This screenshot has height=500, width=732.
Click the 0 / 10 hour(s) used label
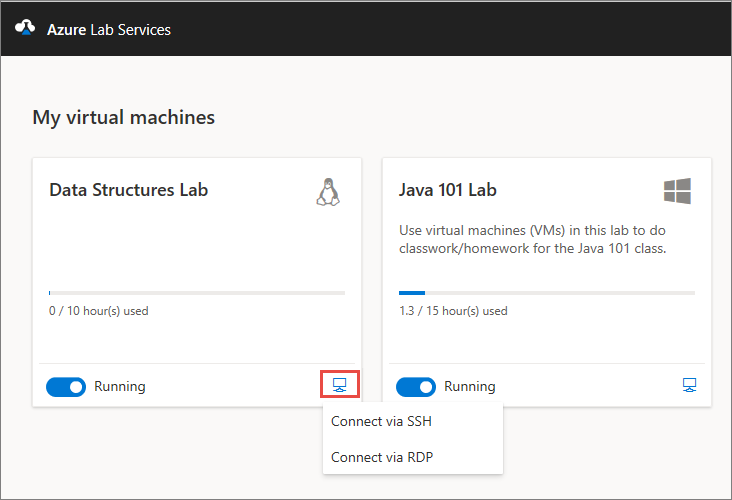tap(98, 311)
